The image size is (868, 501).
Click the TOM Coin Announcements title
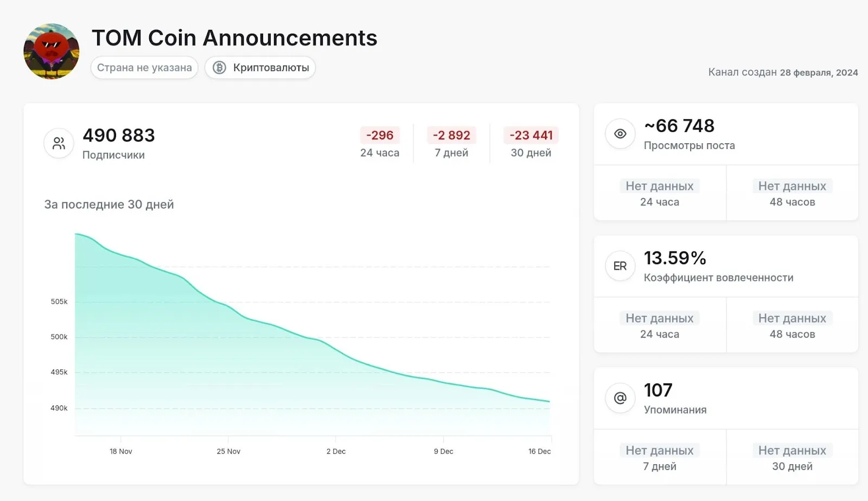pyautogui.click(x=234, y=38)
